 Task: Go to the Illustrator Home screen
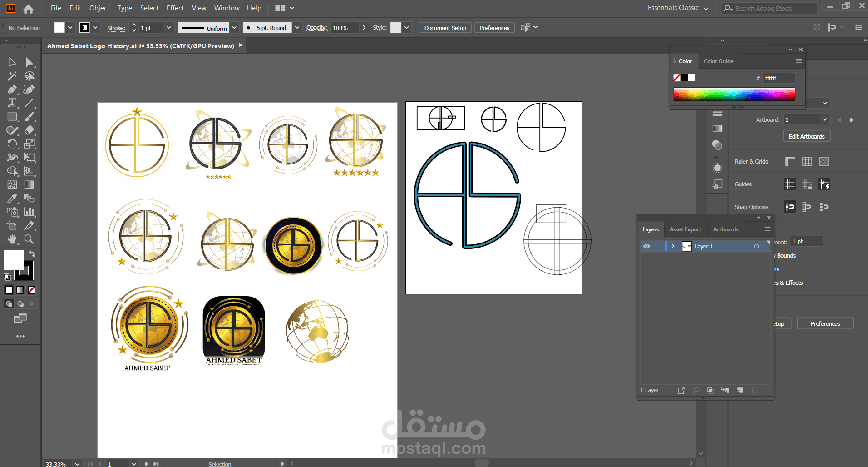[x=28, y=9]
